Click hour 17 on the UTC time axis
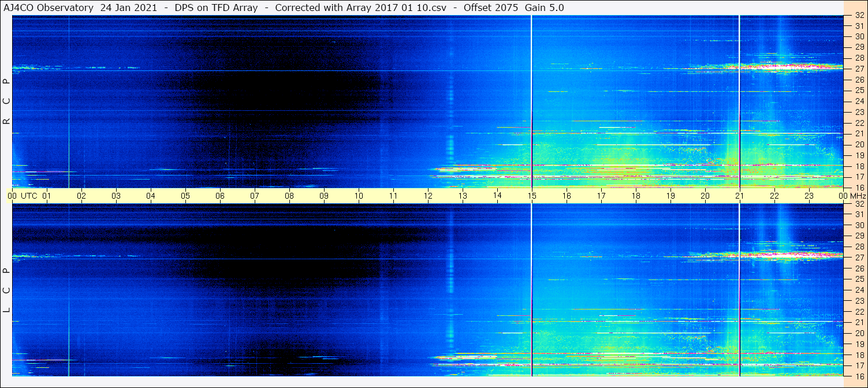868x388 pixels. pos(601,196)
